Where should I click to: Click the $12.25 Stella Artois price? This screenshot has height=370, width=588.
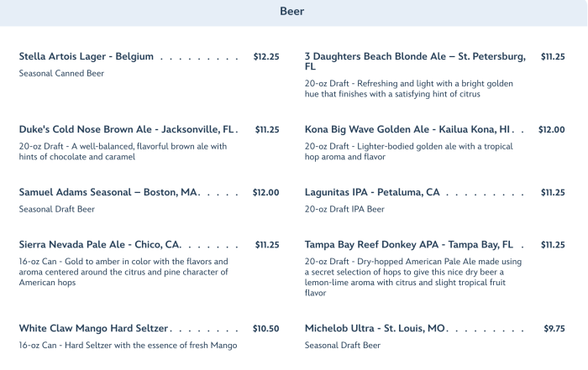pyautogui.click(x=266, y=57)
